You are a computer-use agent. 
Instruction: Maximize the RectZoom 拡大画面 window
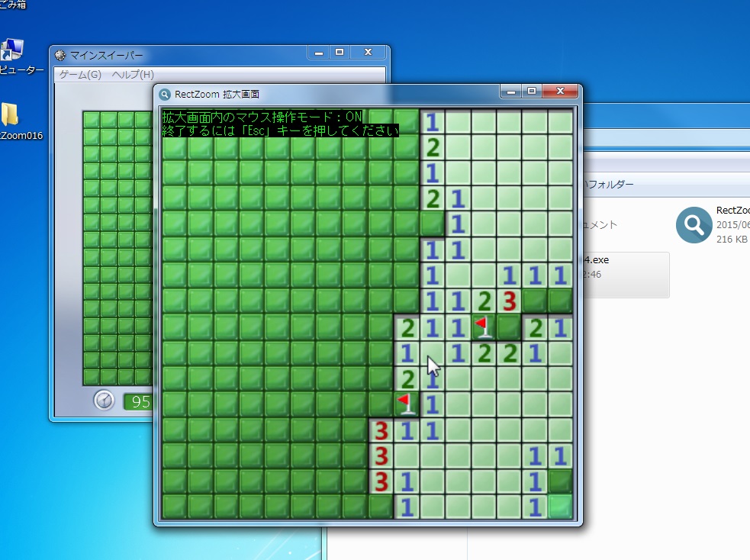click(x=532, y=92)
